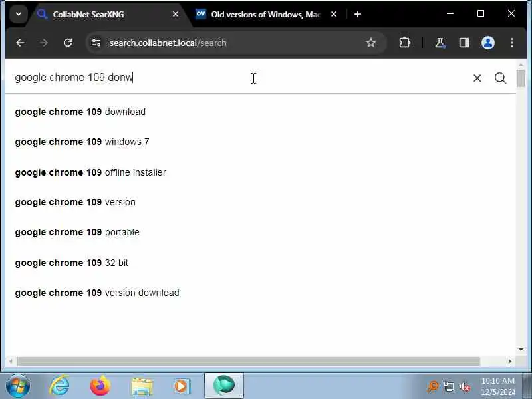Close the Old versions of Windows tab
The image size is (532, 399).
tap(334, 14)
